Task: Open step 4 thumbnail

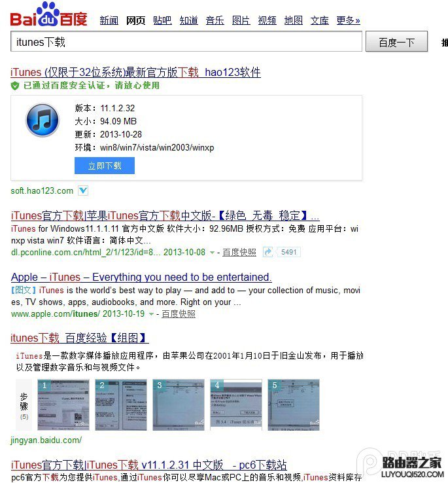Action: (236, 404)
